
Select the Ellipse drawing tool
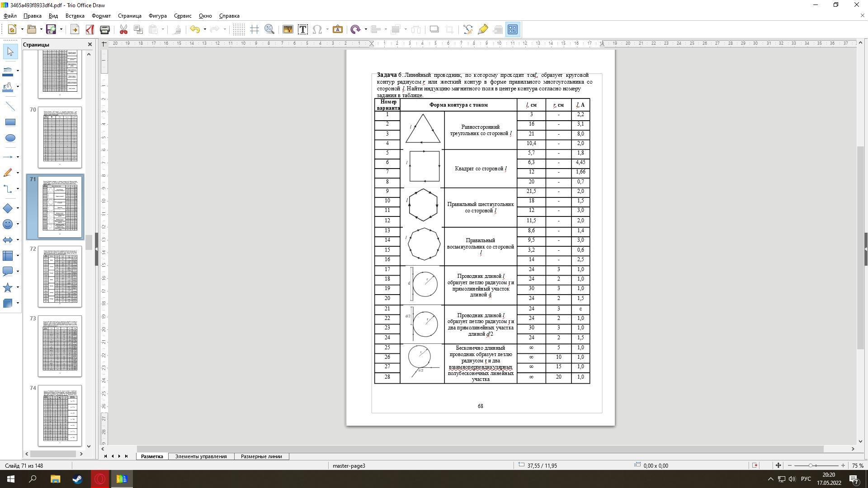(10, 138)
